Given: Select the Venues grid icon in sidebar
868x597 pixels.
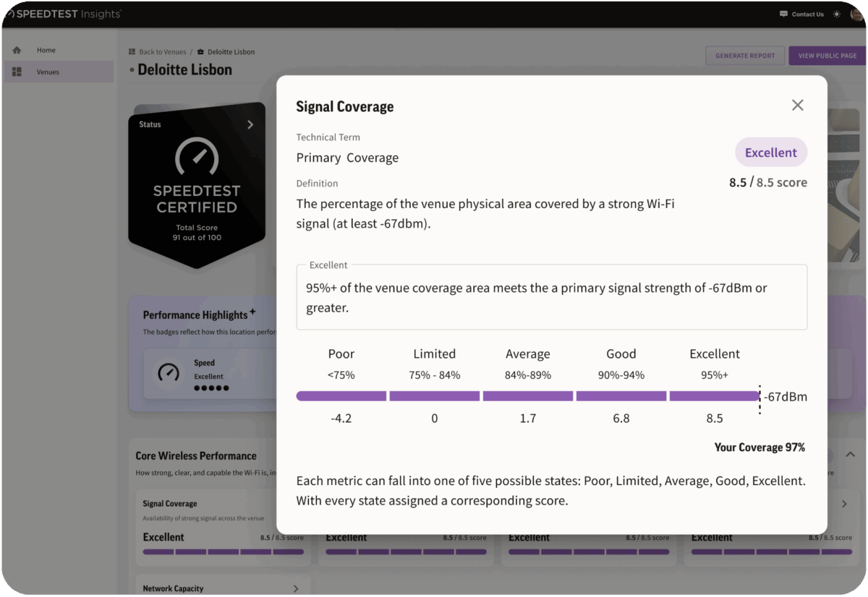Looking at the screenshot, I should pyautogui.click(x=17, y=72).
